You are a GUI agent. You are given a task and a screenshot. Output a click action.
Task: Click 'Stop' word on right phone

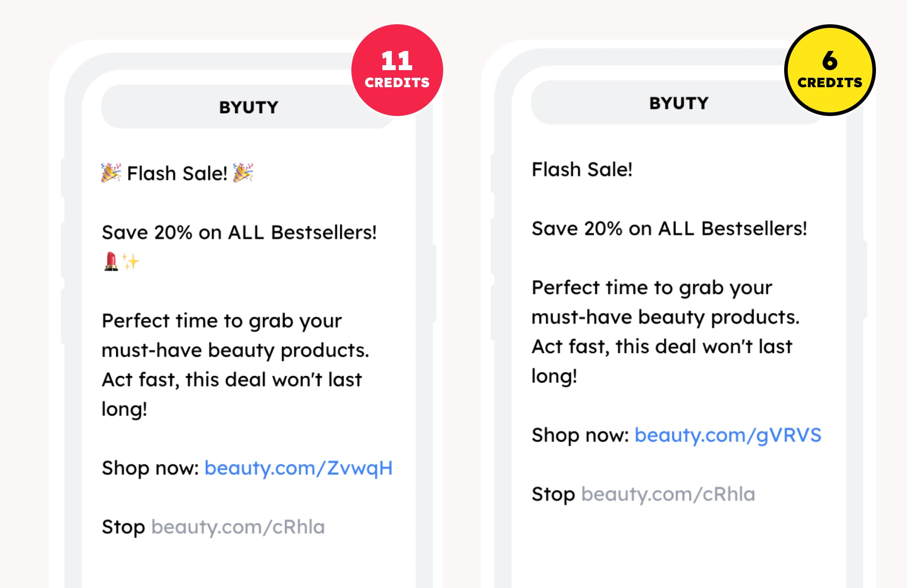point(553,494)
